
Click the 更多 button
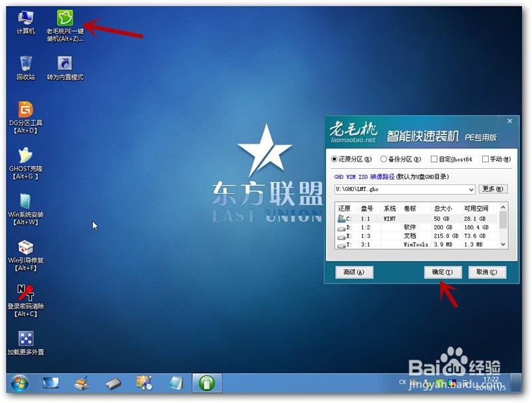(493, 189)
